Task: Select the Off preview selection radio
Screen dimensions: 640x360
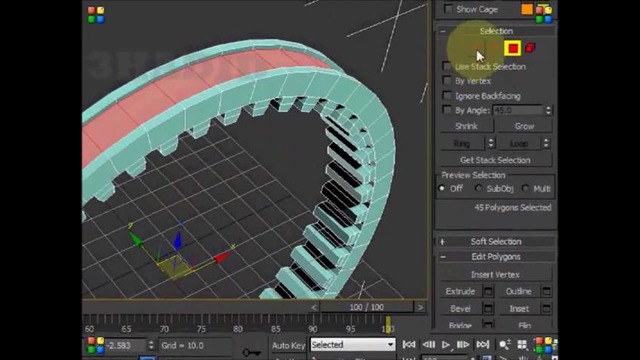Action: [x=442, y=189]
